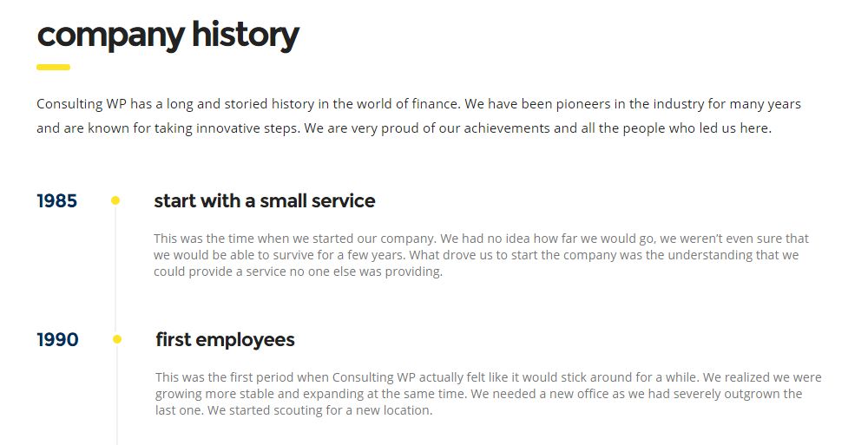The image size is (868, 445).
Task: Click the vertical timeline line between 1985 and 1990
Action: [115, 270]
